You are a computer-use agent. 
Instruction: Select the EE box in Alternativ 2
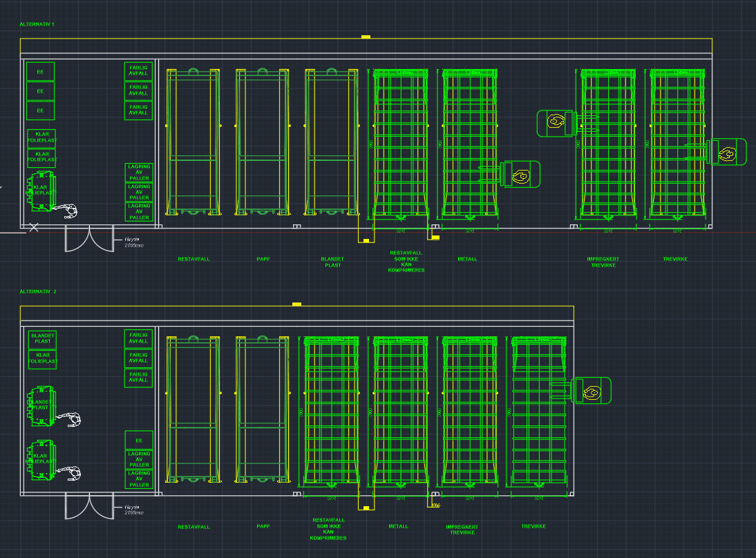pos(139,440)
